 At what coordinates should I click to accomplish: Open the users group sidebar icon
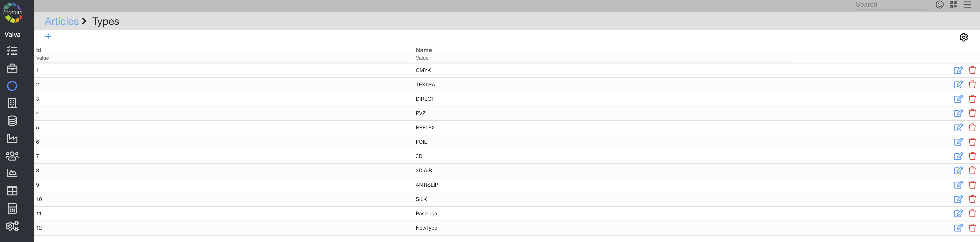(x=12, y=156)
